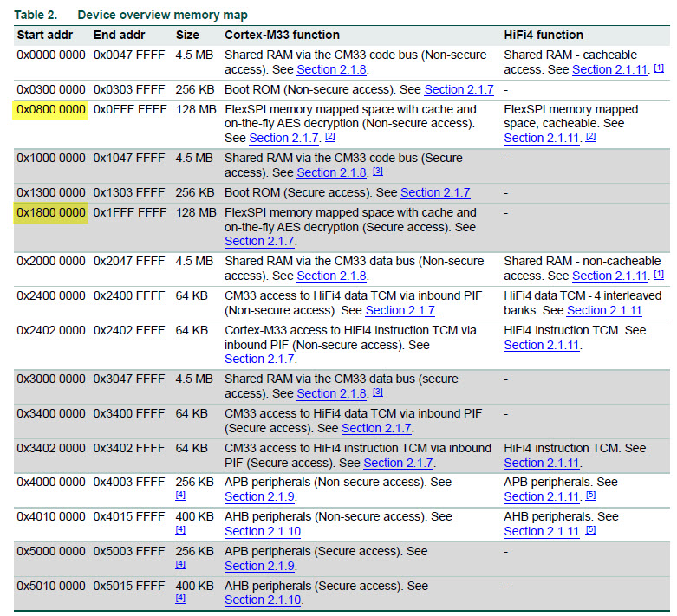Screen dimensions: 677x616
Task: Open Section 2.1.11 link for non-cacheable Shared RAM
Action: point(609,276)
